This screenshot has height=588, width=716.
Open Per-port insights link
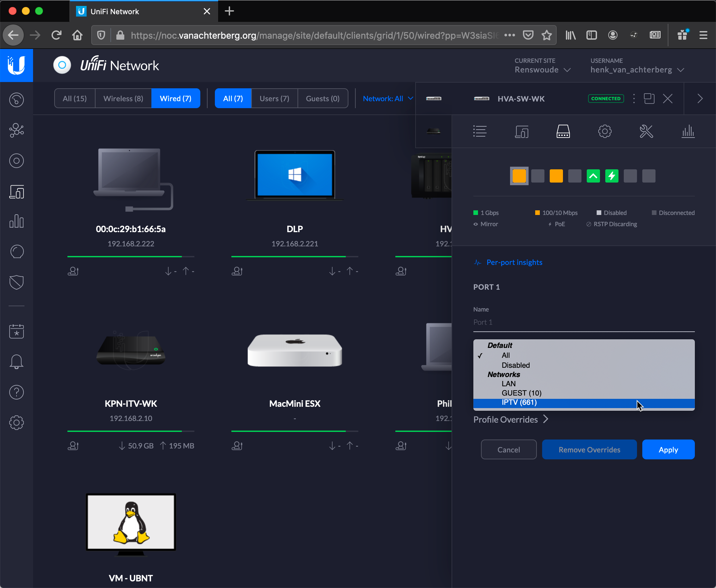[514, 262]
